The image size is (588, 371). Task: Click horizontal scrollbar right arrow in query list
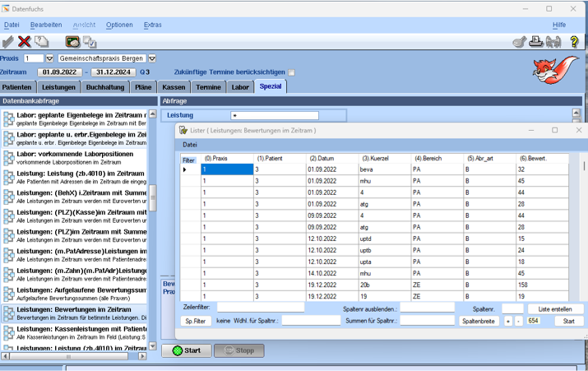tap(142, 356)
